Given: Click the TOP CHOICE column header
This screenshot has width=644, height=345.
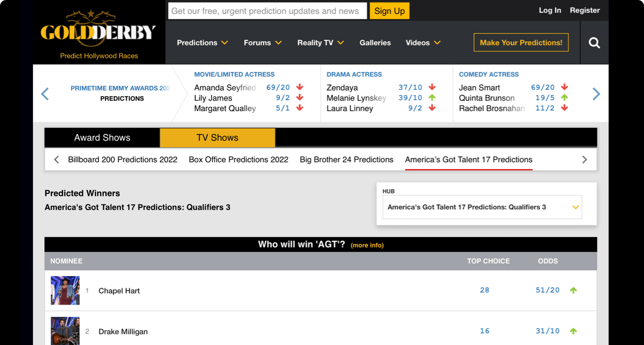Looking at the screenshot, I should coord(488,261).
